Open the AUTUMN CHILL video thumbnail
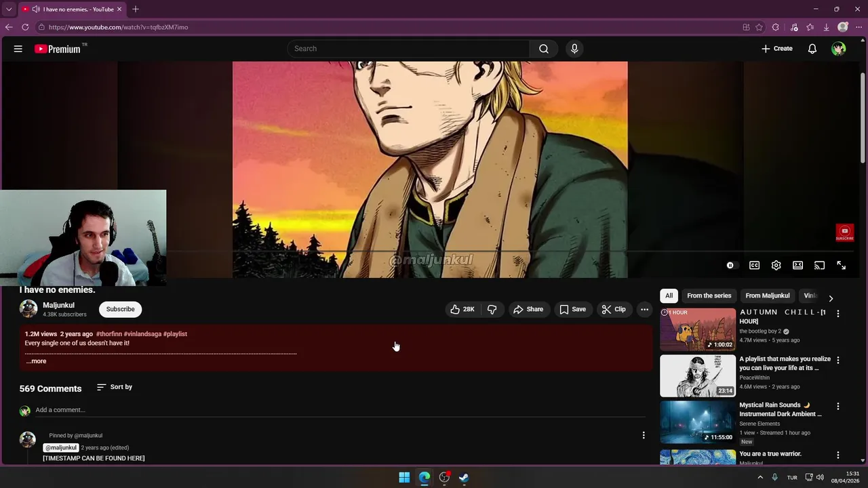Image resolution: width=868 pixels, height=488 pixels. 698,329
